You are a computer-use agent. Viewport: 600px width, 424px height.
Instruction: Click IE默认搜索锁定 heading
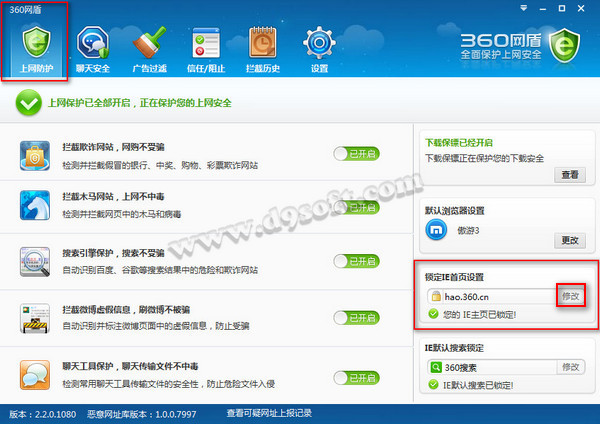[x=454, y=348]
